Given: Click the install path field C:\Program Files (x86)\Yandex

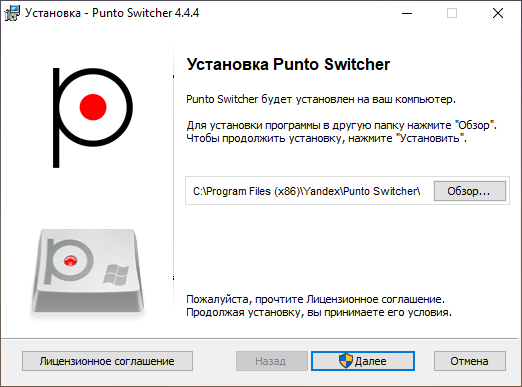Looking at the screenshot, I should pos(307,191).
